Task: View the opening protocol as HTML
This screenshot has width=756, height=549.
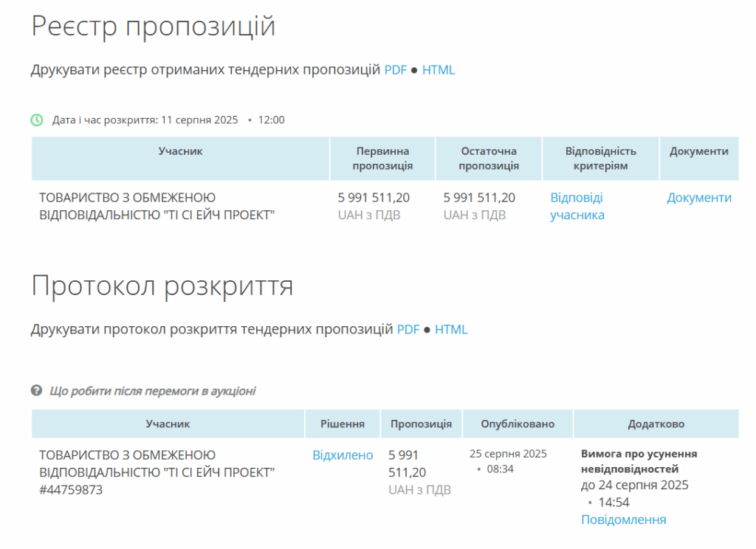Action: click(451, 329)
